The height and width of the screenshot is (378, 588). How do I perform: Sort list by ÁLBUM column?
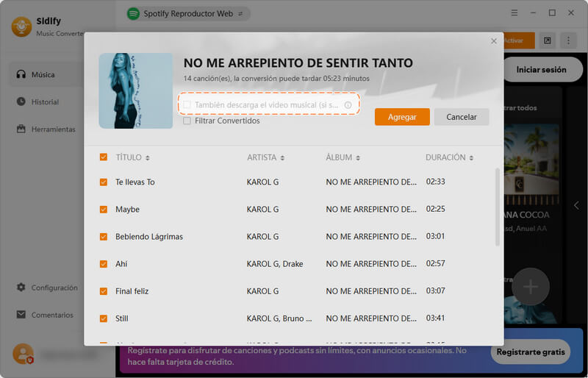[343, 157]
